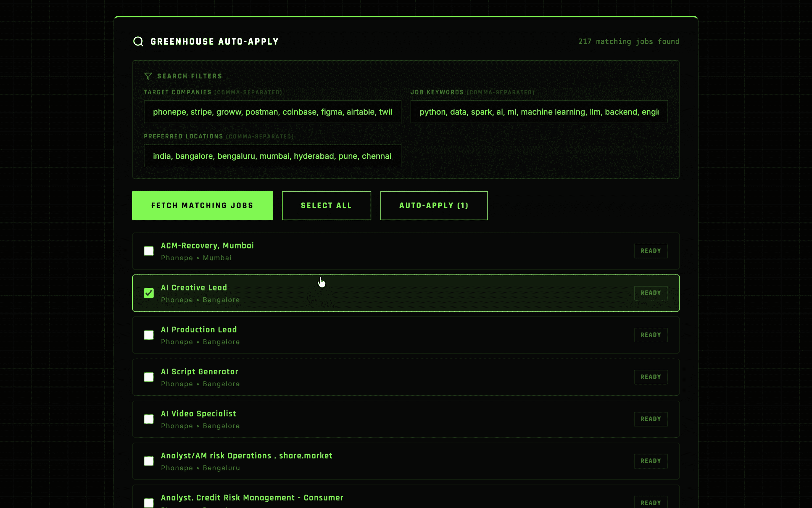Click the 'AI Production Lead' job title
This screenshot has width=812, height=508.
[199, 330]
